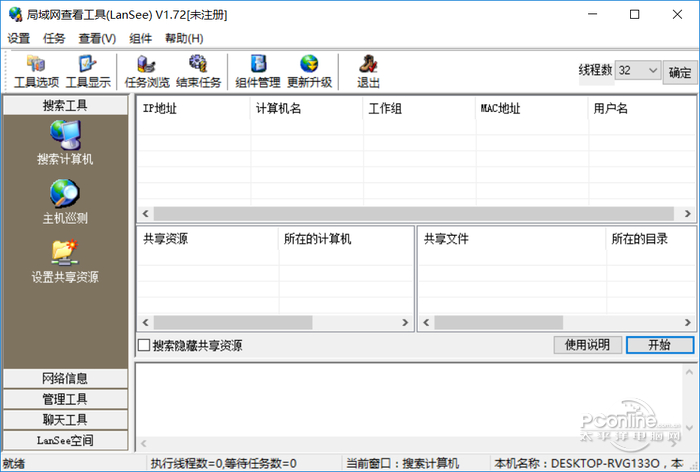This screenshot has height=472, width=700.
Task: Switch to the LanSee空间 panel tab
Action: click(65, 440)
